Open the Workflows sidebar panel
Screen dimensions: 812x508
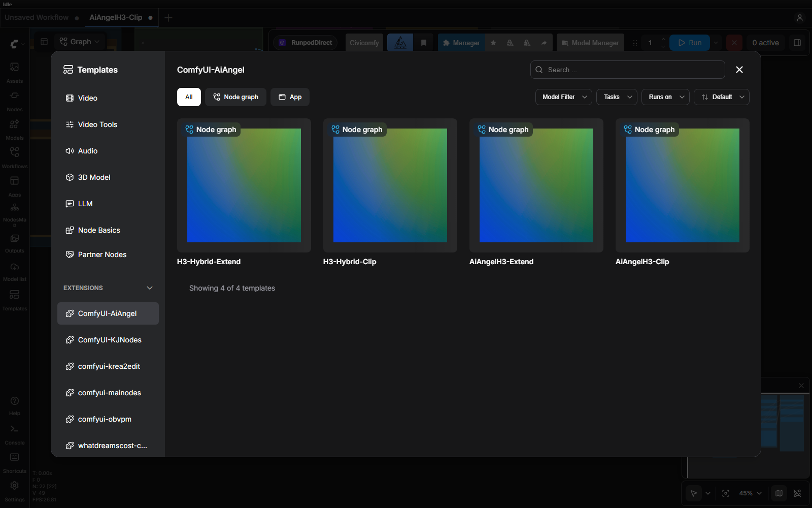point(15,157)
